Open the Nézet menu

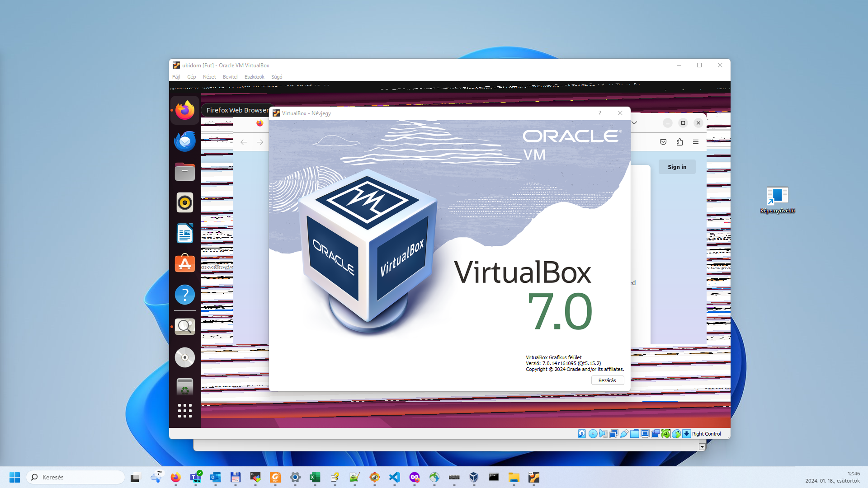pos(209,77)
